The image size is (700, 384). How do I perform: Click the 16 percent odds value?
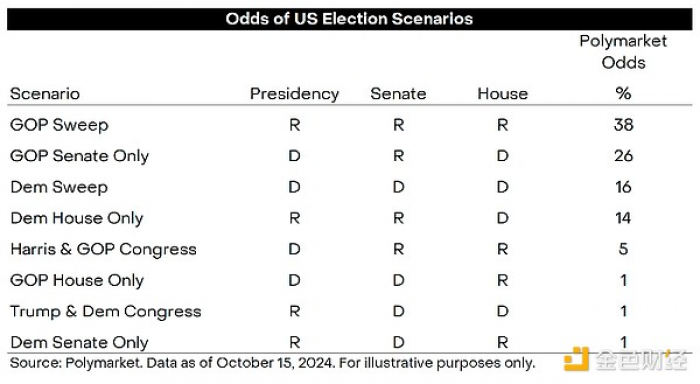point(623,187)
